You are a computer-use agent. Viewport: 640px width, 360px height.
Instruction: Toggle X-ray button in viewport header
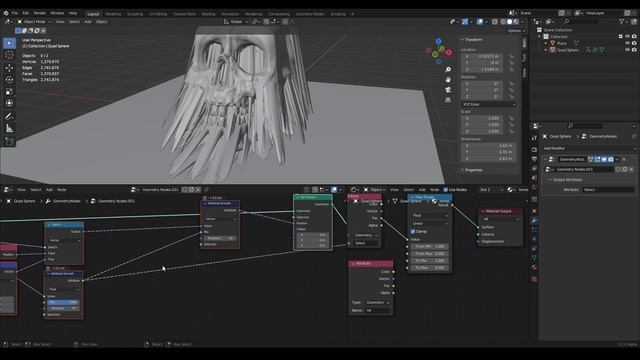pos(495,22)
